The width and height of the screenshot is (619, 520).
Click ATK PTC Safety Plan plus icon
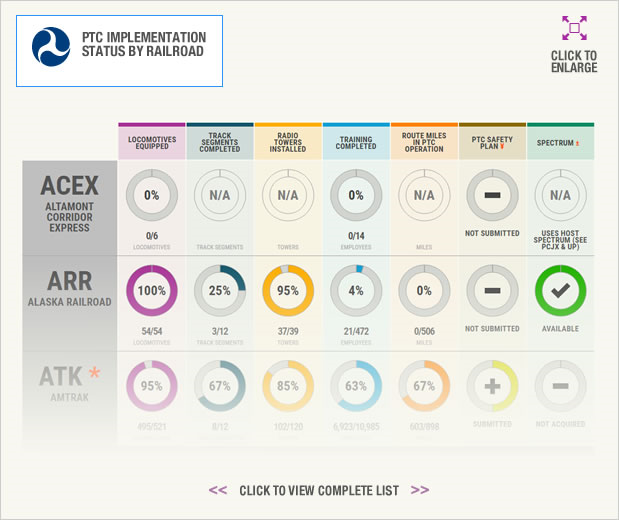tap(492, 386)
